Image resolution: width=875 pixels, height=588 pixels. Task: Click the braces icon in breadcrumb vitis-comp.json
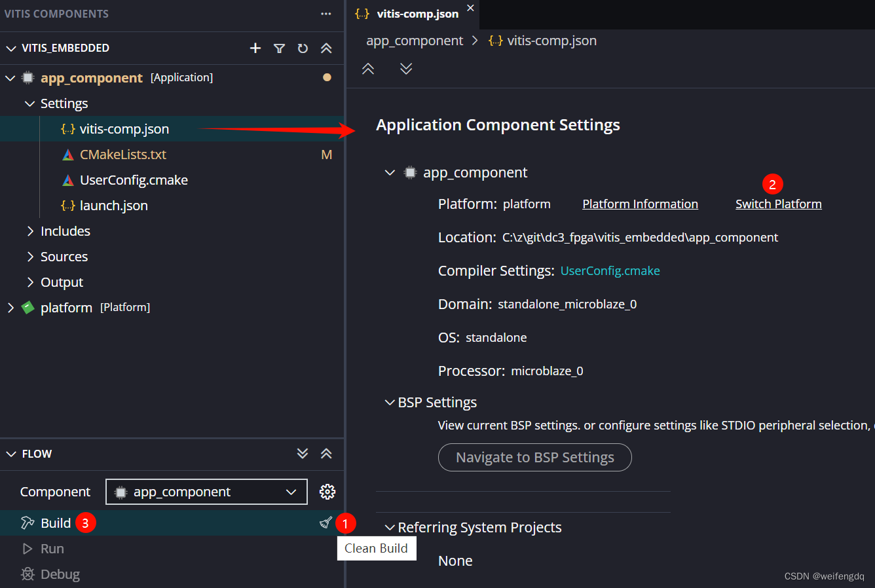point(496,41)
